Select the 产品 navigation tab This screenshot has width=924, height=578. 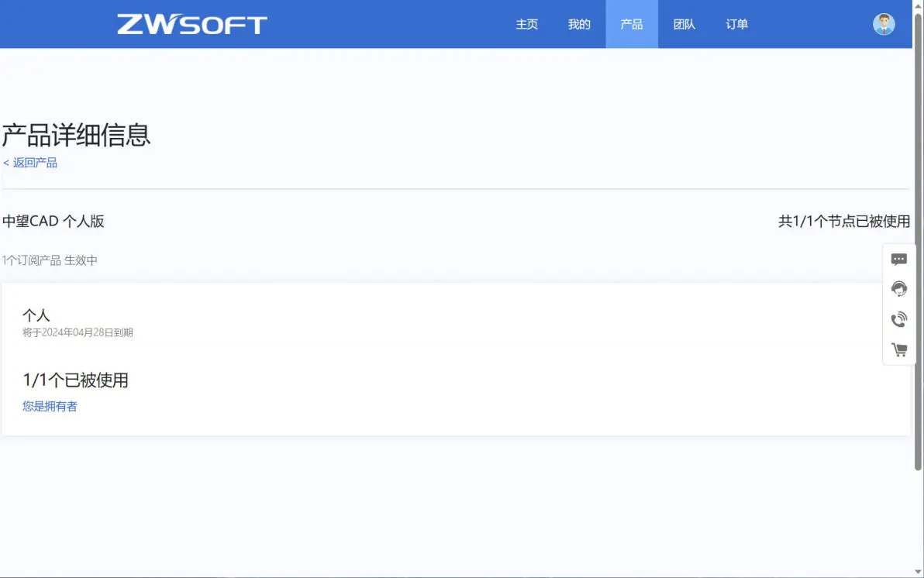pyautogui.click(x=632, y=24)
